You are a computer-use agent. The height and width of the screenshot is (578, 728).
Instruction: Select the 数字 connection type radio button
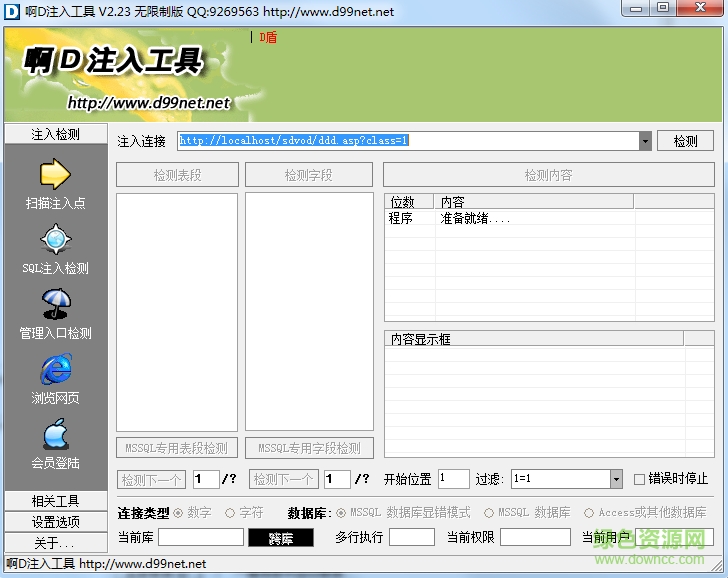pyautogui.click(x=179, y=512)
